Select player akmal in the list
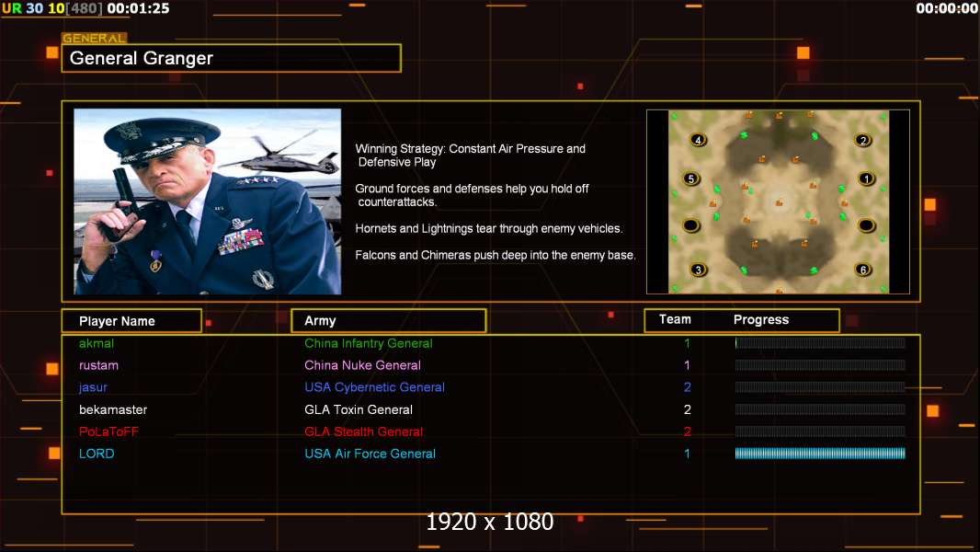This screenshot has width=980, height=552. pos(97,343)
